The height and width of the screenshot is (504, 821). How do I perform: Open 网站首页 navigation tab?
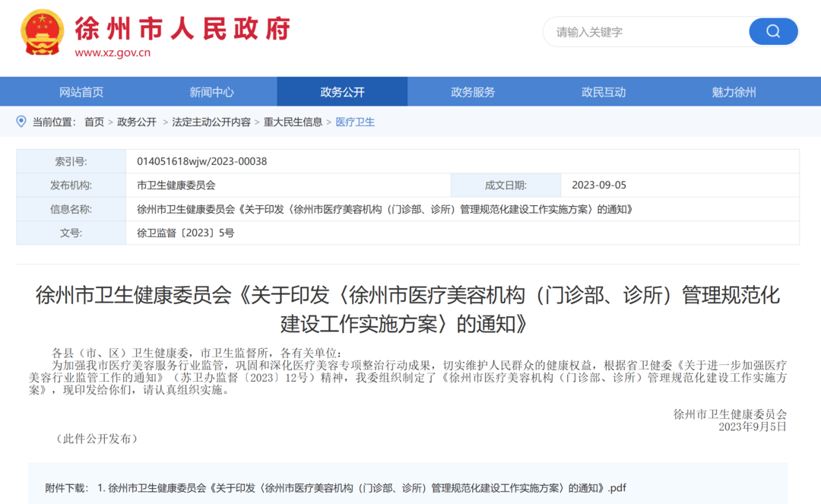[x=81, y=92]
